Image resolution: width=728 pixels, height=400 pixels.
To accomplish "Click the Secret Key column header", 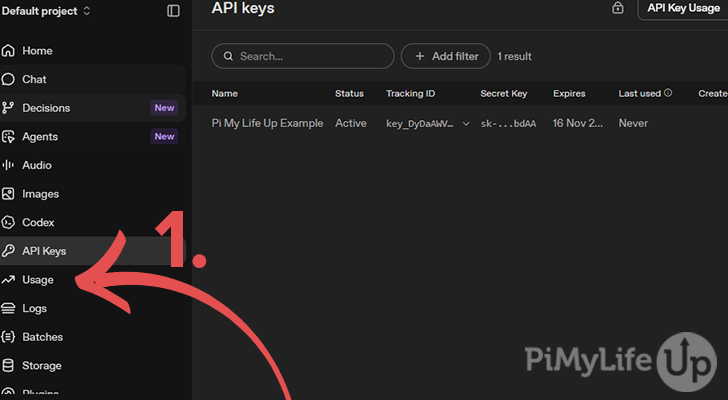I will tap(504, 93).
